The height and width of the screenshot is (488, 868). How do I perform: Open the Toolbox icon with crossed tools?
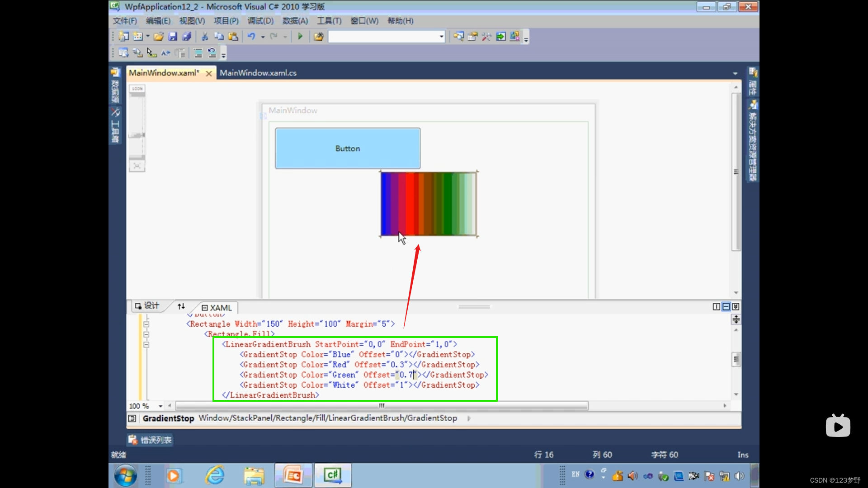click(486, 37)
